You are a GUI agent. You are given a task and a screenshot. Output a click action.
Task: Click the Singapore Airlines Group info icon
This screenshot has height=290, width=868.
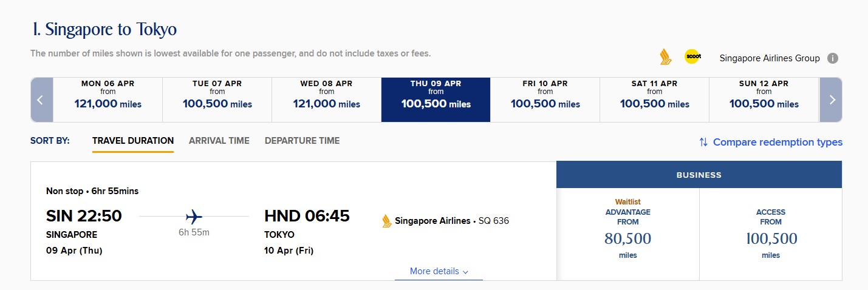(x=833, y=58)
